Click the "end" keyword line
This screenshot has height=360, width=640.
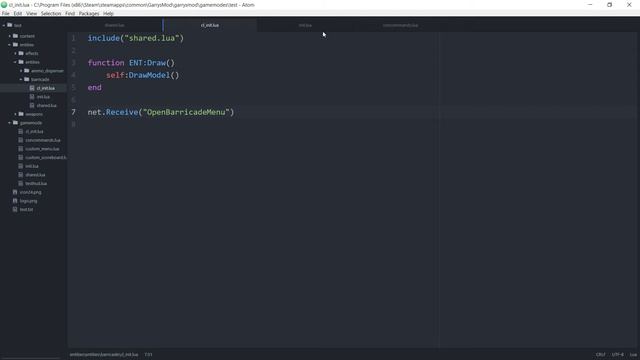click(x=94, y=87)
